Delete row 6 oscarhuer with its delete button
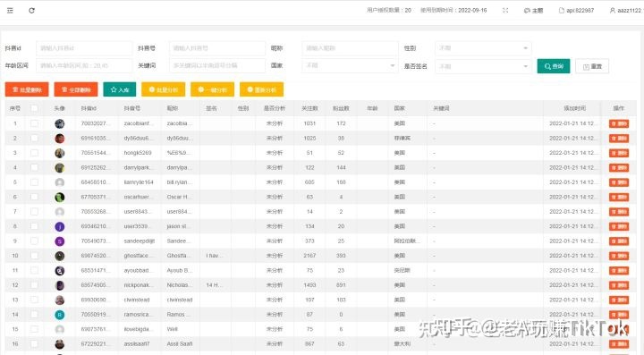644x355 pixels. point(619,197)
